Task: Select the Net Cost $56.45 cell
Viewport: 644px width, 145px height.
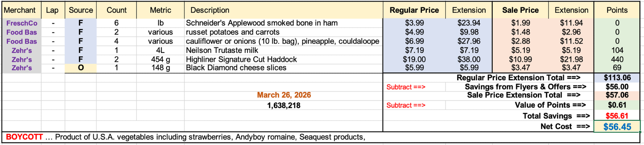Action: click(617, 127)
